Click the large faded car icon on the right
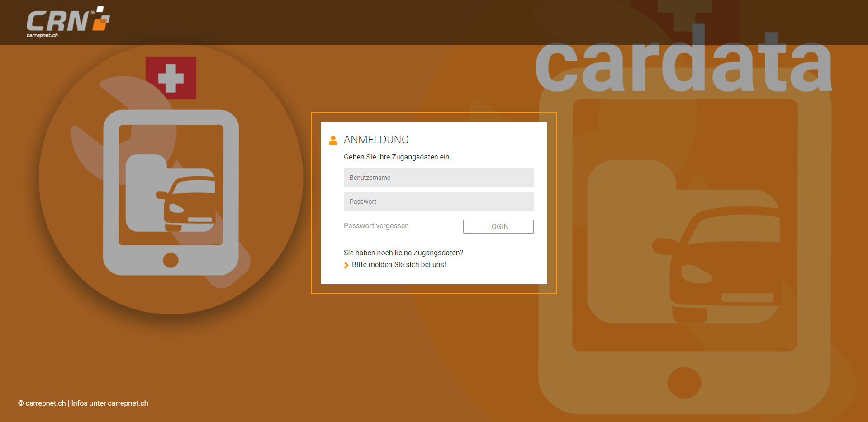Screen dimensions: 868x422 click(719, 258)
